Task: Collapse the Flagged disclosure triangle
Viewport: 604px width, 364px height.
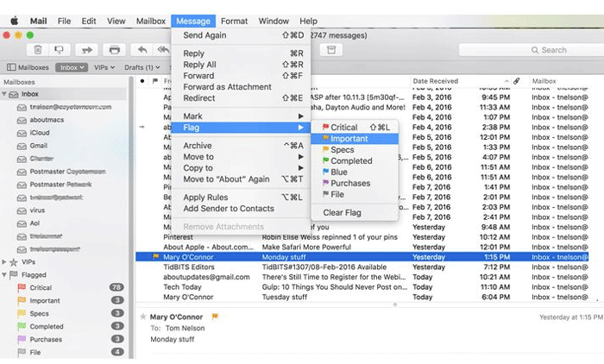Action: pyautogui.click(x=4, y=274)
